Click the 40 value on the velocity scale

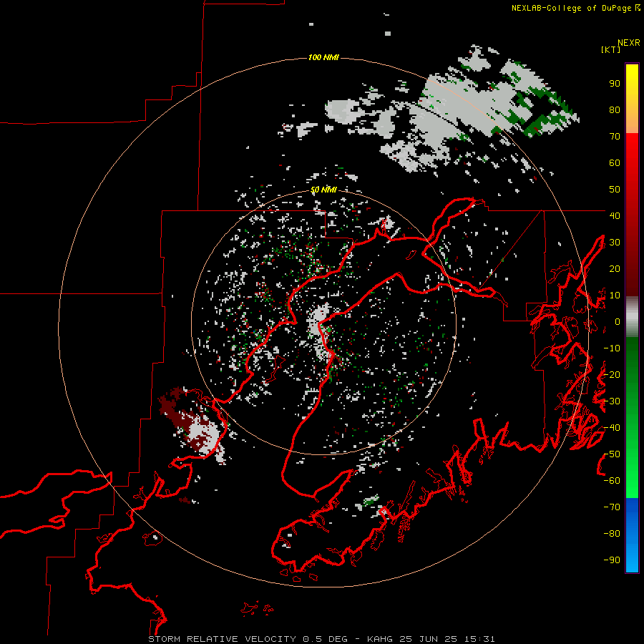click(x=615, y=216)
